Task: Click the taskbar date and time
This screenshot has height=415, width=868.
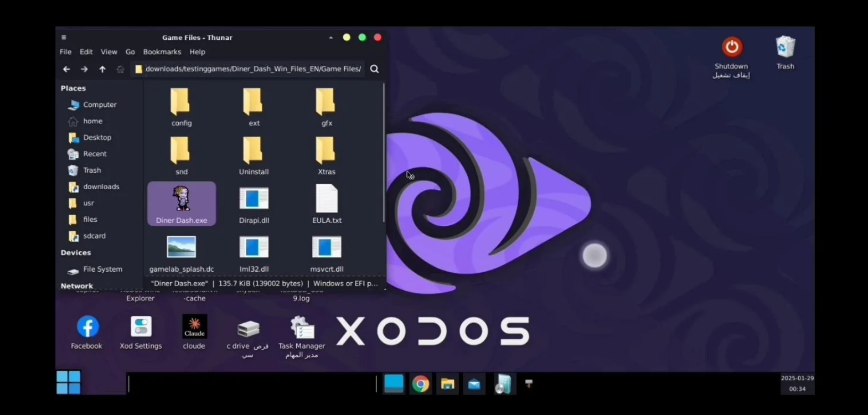Action: 797,383
